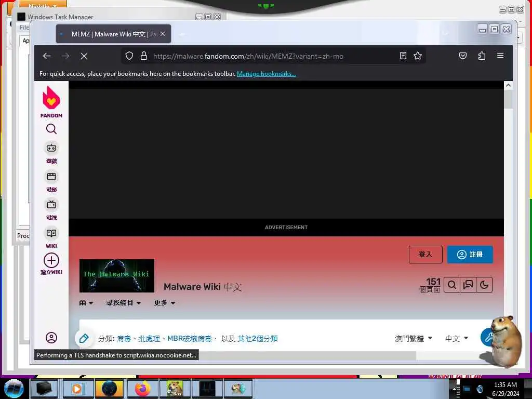Open the Firefox hamburger application menu
The height and width of the screenshot is (399, 532).
[500, 55]
